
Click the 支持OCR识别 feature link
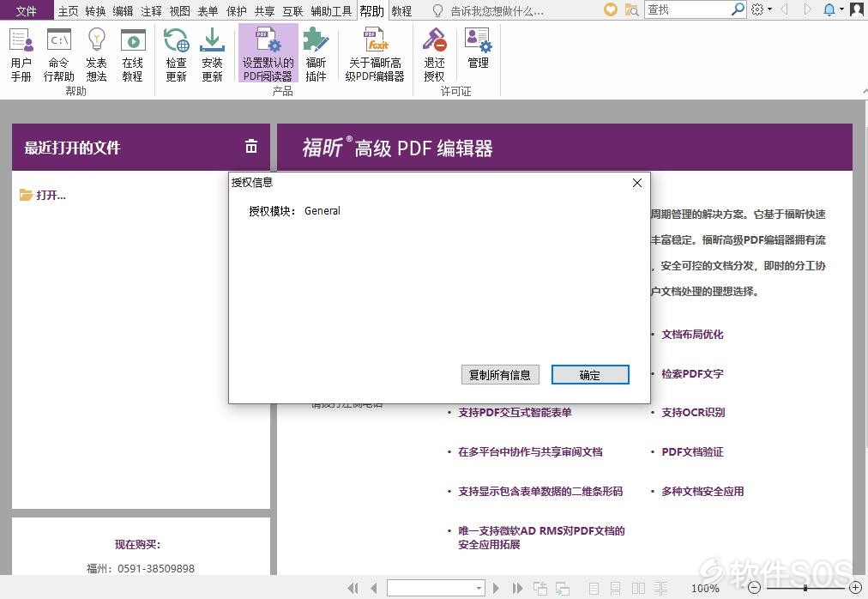[693, 412]
